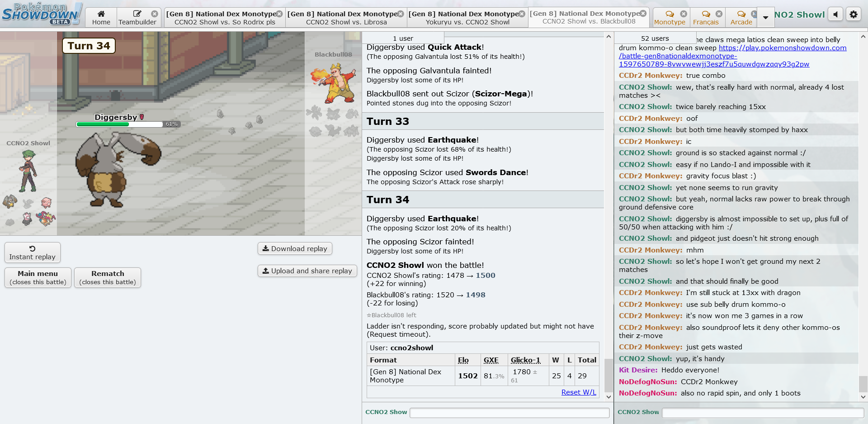This screenshot has height=424, width=868.
Task: Focus the Monotype room chat input
Action: point(763,413)
